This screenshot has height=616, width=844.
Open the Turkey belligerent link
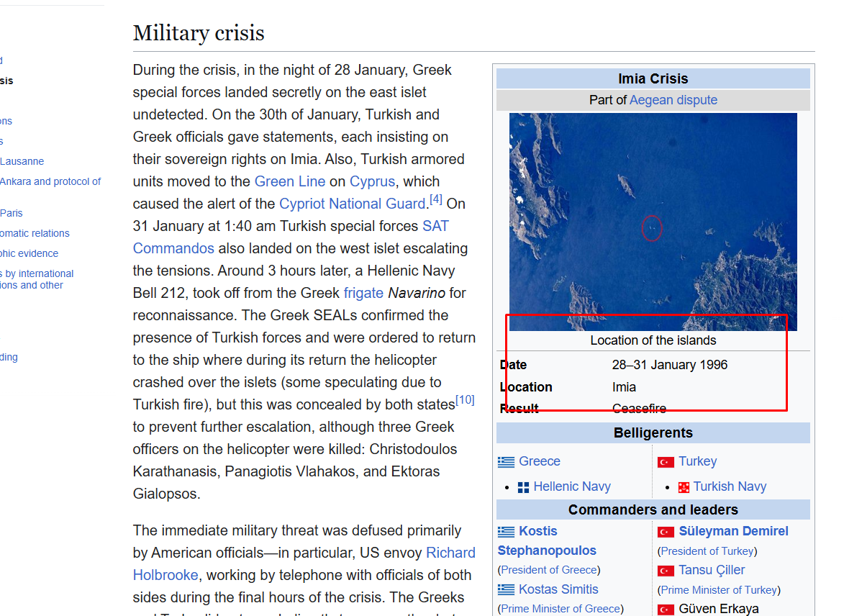pyautogui.click(x=698, y=461)
